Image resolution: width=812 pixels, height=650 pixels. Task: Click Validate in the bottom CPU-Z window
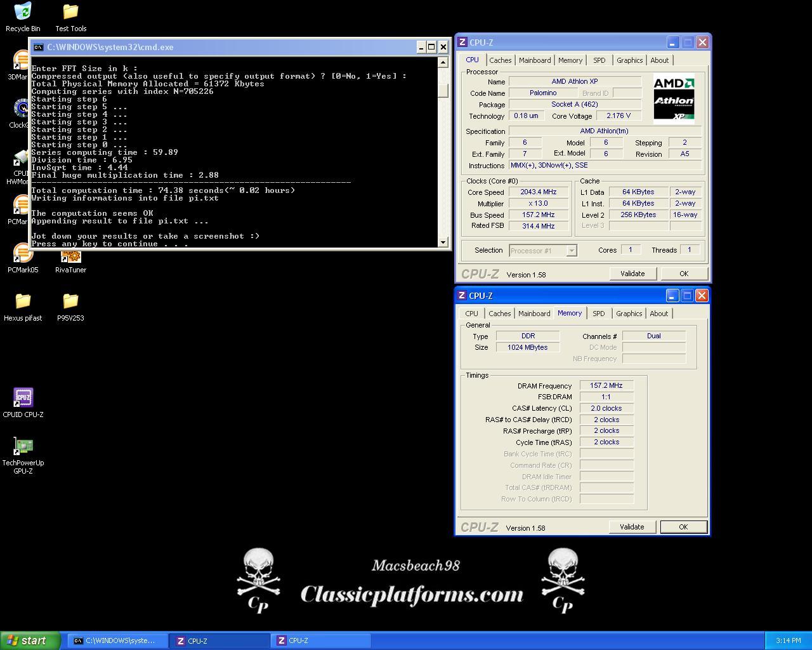pyautogui.click(x=632, y=527)
